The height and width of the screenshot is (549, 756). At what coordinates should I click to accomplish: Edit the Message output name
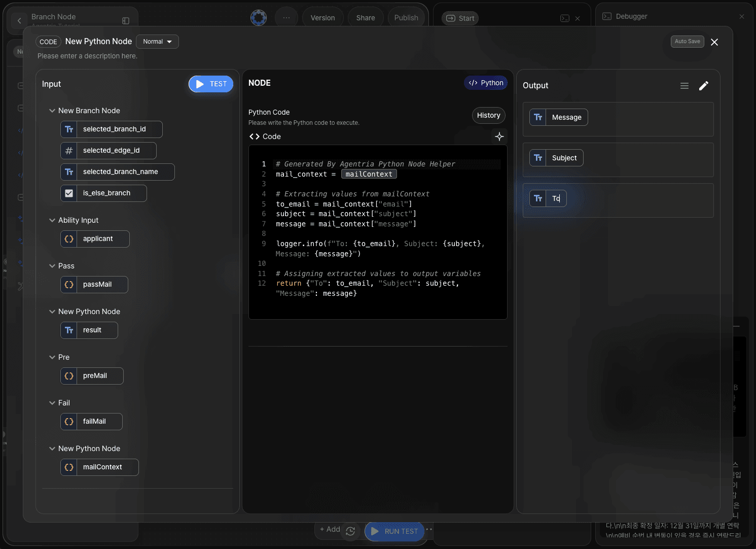click(567, 117)
